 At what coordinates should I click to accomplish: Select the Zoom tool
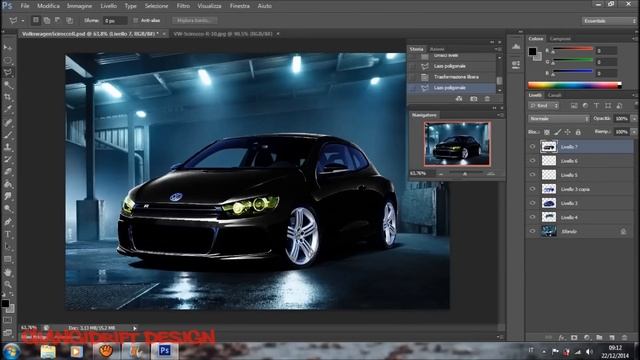click(7, 284)
